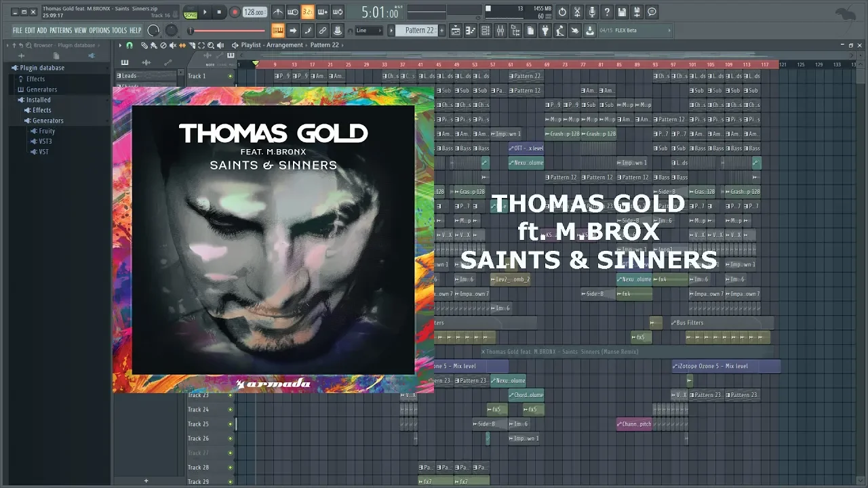868x488 pixels.
Task: Open the EDIT menu
Action: coord(31,30)
